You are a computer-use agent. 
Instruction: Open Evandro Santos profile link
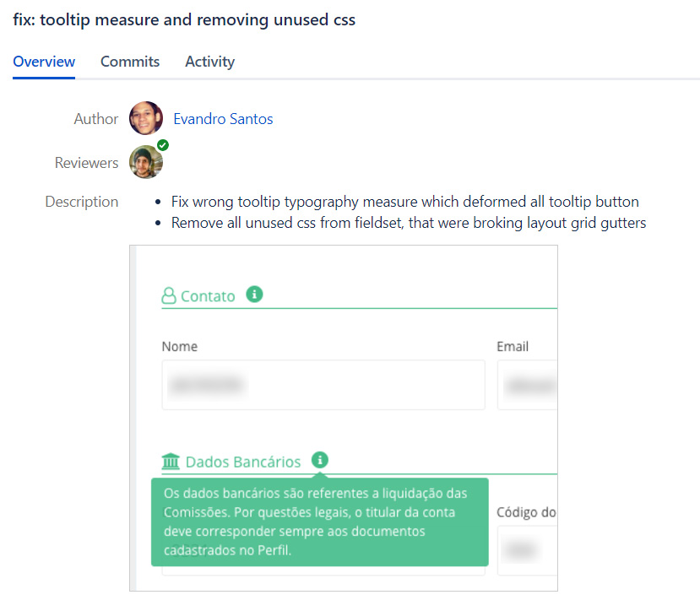[223, 119]
